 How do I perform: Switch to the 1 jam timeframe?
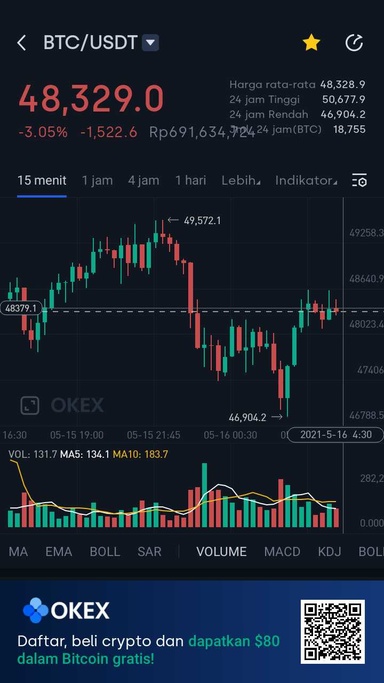click(x=97, y=180)
